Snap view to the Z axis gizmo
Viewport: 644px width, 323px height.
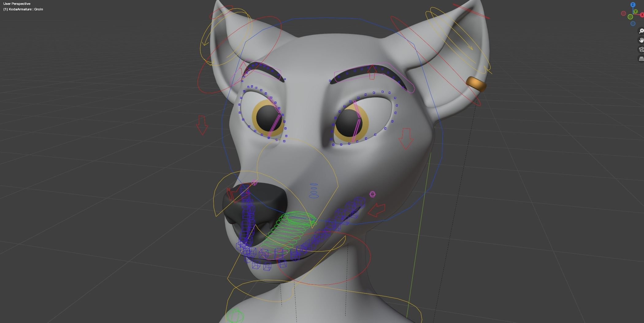pyautogui.click(x=633, y=5)
